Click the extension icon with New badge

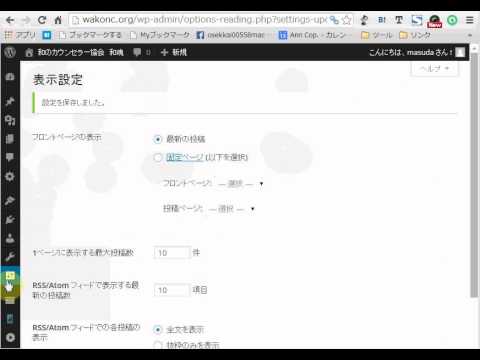click(x=435, y=21)
